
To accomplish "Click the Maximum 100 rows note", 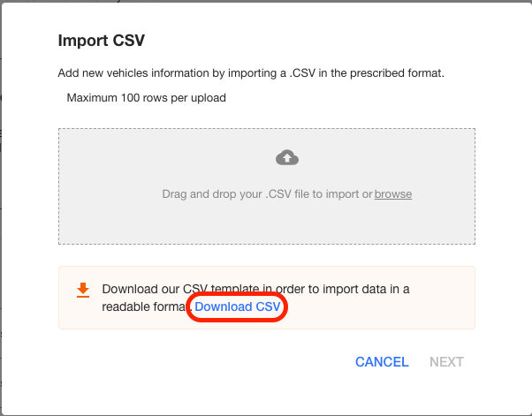I will [146, 98].
